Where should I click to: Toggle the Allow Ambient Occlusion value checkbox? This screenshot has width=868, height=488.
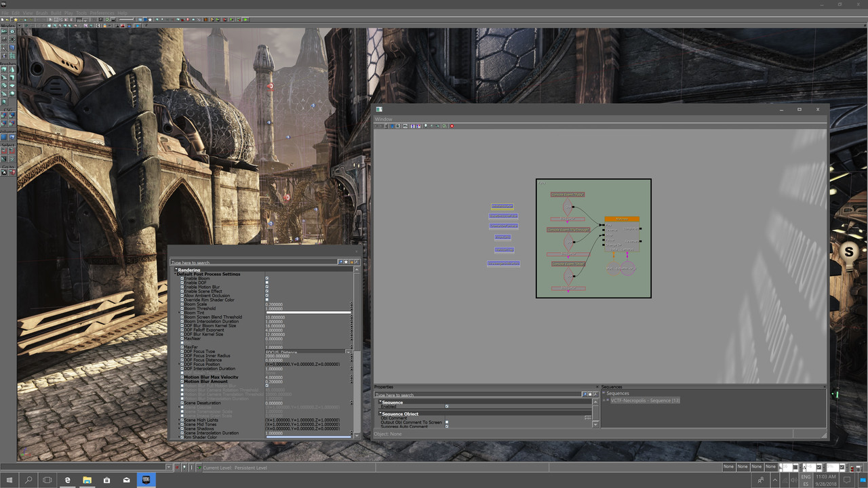coord(267,296)
